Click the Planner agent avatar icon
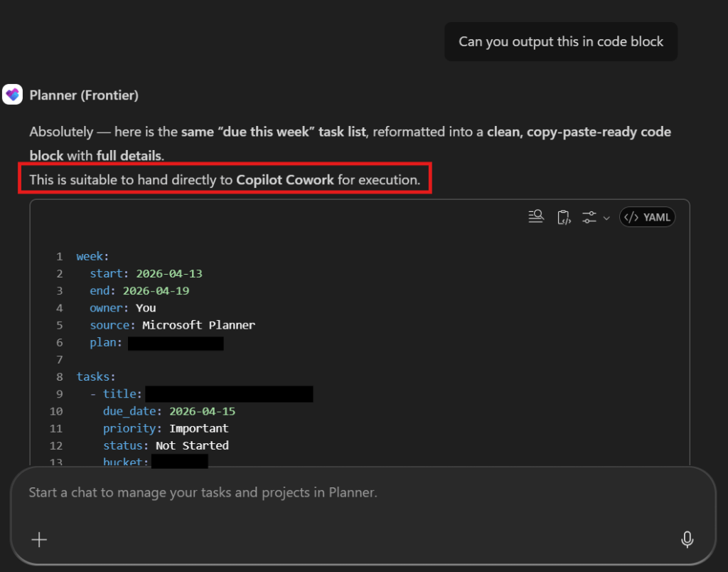Viewport: 728px width, 572px height. (x=13, y=95)
